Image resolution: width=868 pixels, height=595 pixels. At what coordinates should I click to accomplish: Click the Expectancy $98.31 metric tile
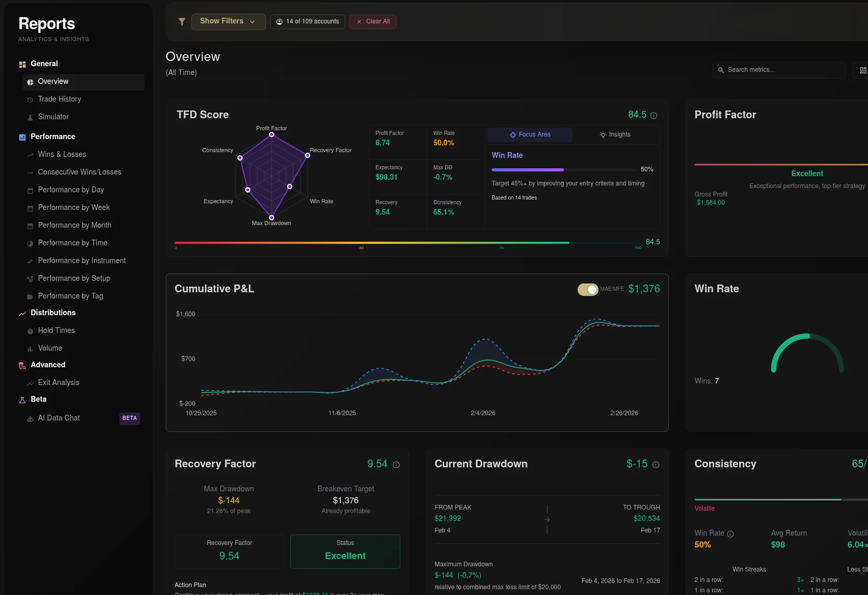pos(398,177)
